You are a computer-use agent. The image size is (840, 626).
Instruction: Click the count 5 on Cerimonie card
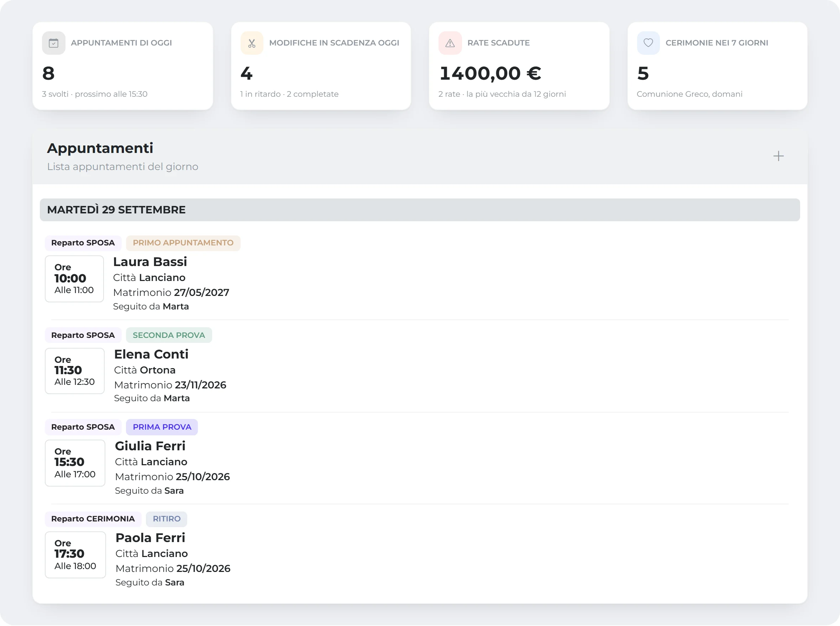[x=643, y=74]
